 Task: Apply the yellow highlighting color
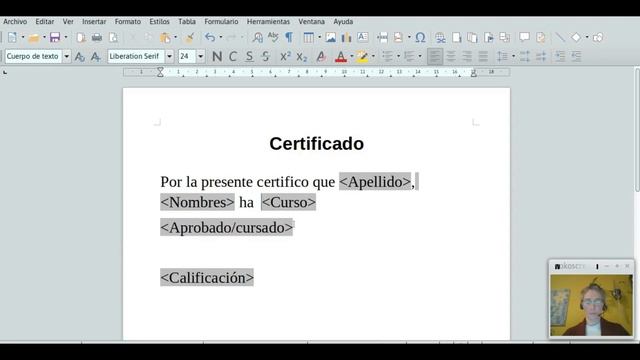tap(362, 56)
